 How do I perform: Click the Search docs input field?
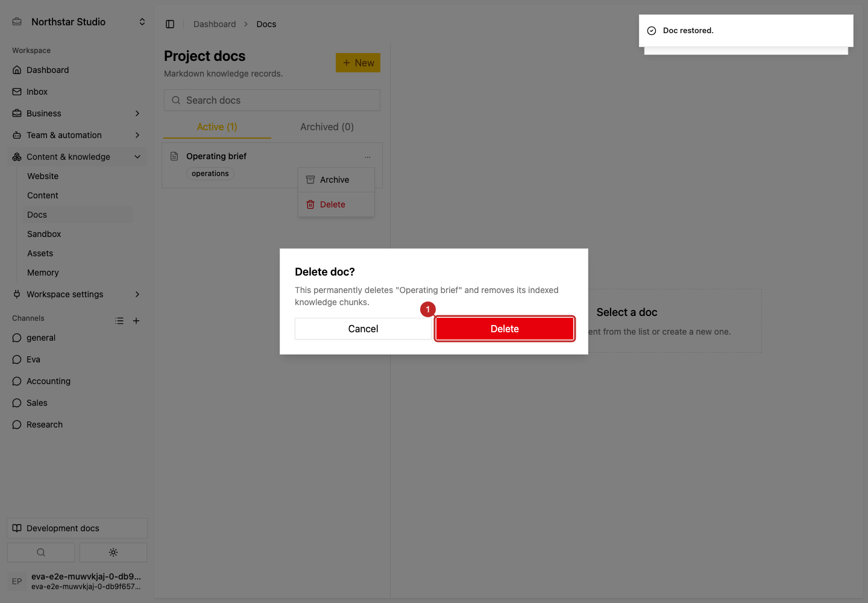pos(272,100)
